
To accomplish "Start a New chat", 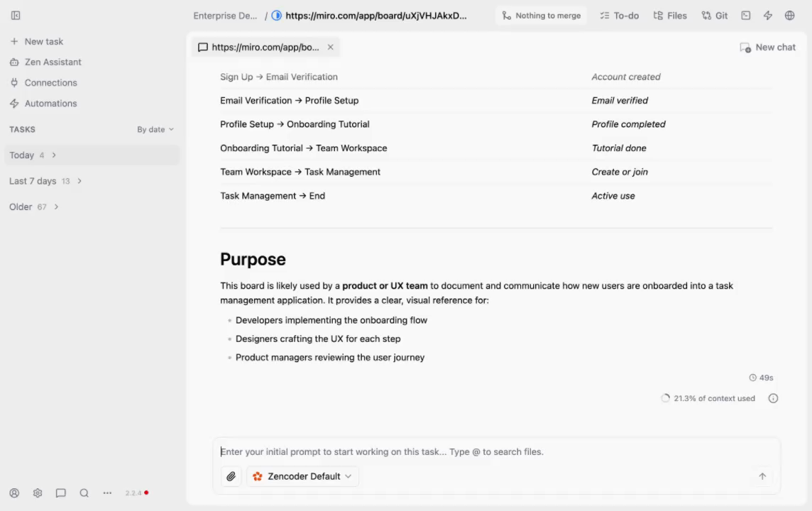I will tap(767, 47).
